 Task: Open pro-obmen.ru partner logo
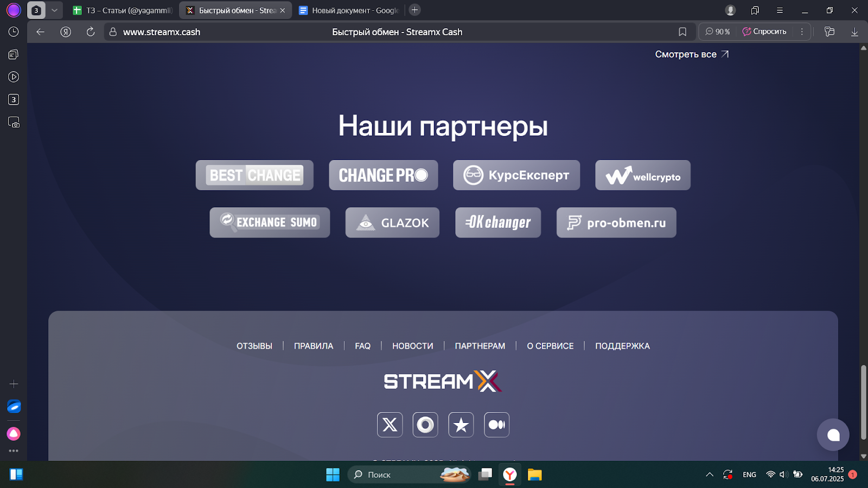[x=616, y=222]
